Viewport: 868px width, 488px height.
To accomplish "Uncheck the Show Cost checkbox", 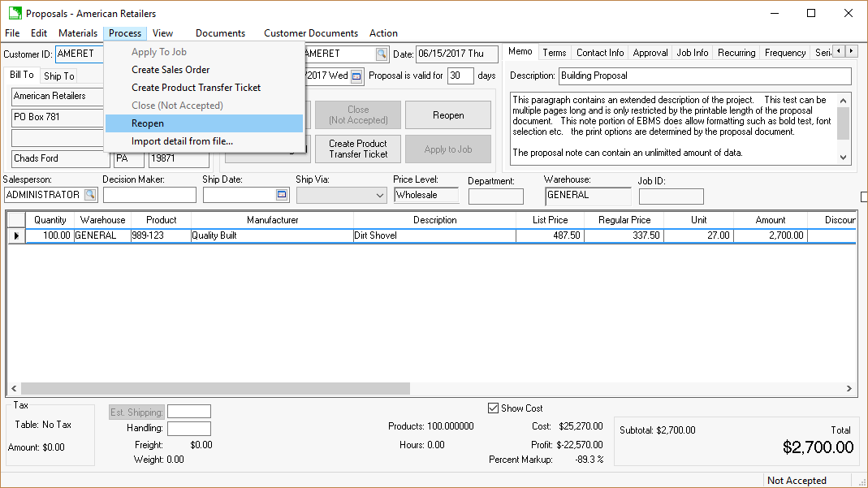I will click(x=494, y=408).
